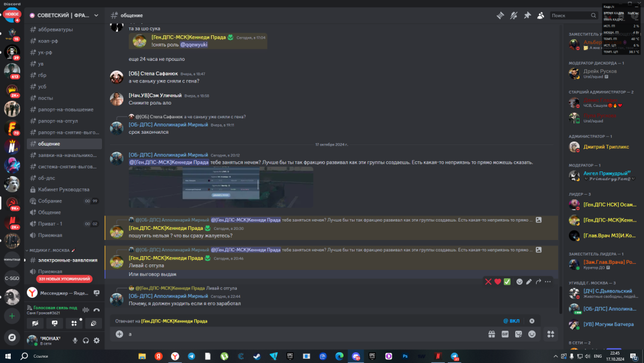Open member 'Дрейк Русков' profile

coord(603,73)
